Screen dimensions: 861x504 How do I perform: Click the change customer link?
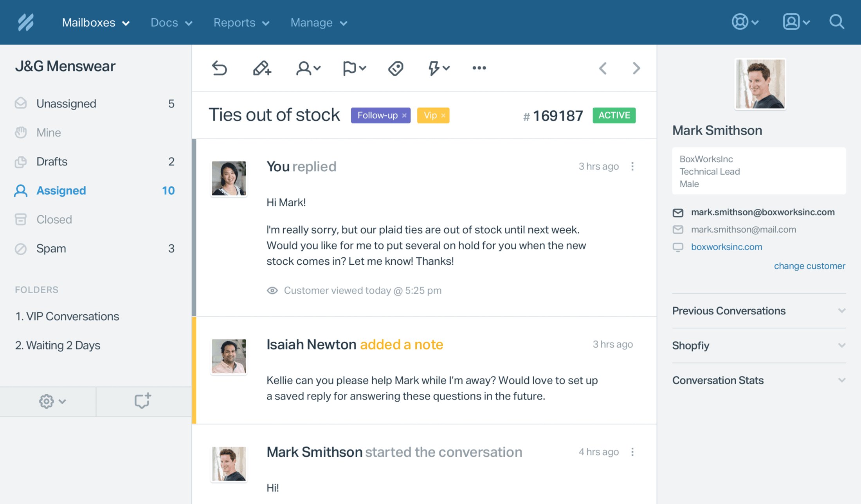(x=810, y=266)
